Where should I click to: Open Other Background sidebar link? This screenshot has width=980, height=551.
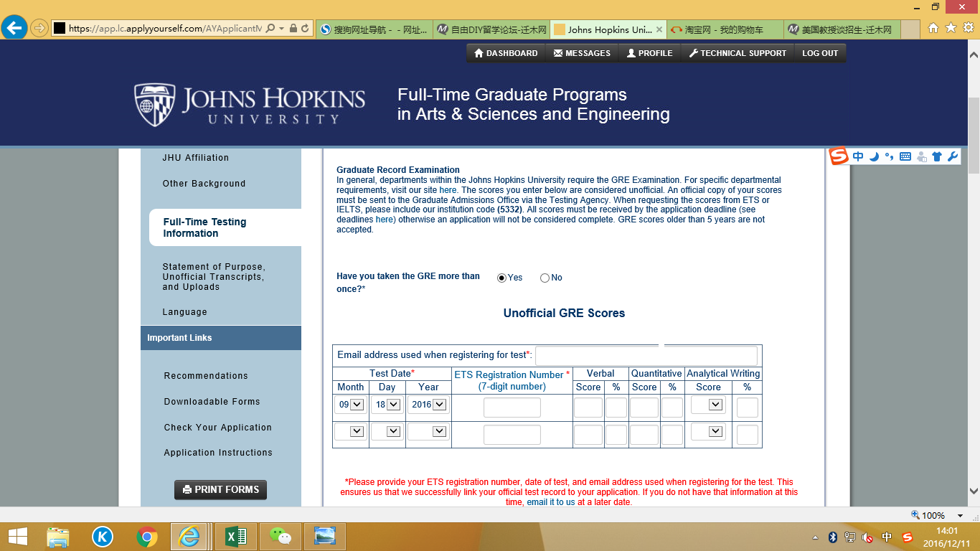(x=204, y=184)
